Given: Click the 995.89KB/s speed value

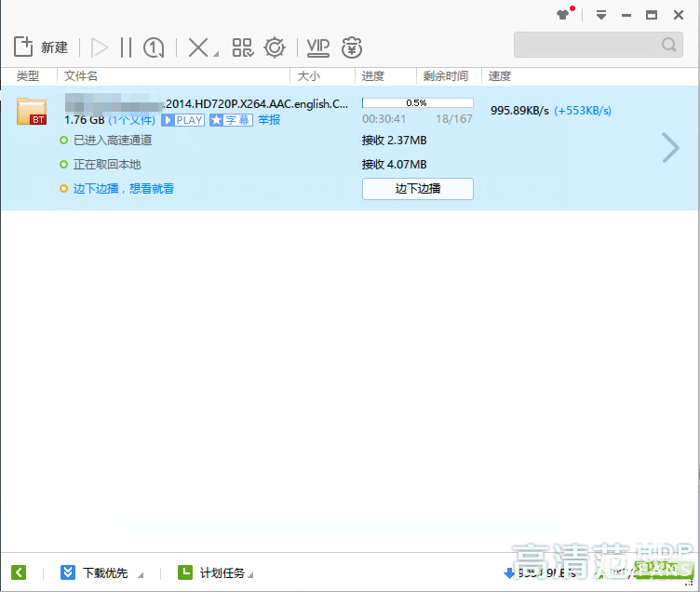Looking at the screenshot, I should click(x=519, y=111).
